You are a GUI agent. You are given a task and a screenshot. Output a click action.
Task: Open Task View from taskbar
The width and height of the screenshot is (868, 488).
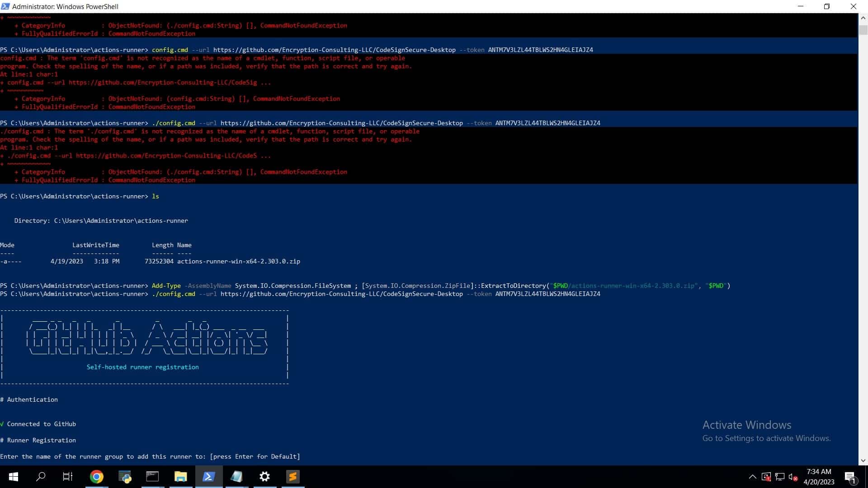[x=68, y=477]
